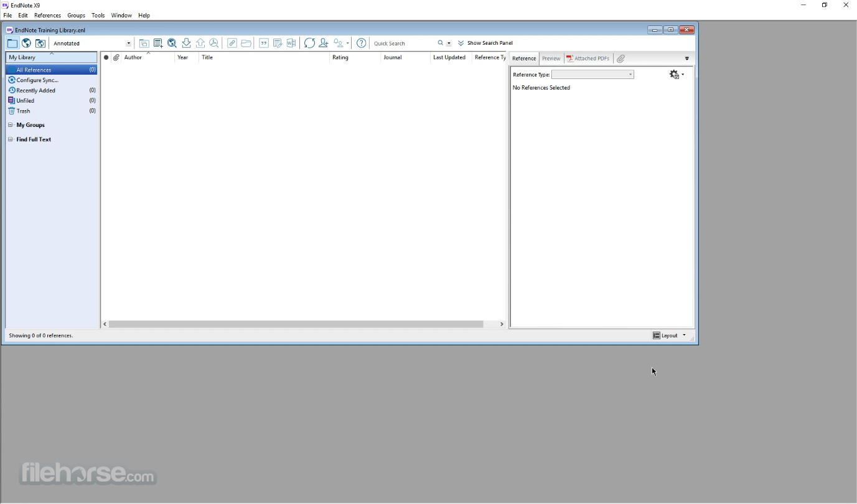This screenshot has height=504, width=857.
Task: Switch to the Preview tab
Action: [x=551, y=58]
